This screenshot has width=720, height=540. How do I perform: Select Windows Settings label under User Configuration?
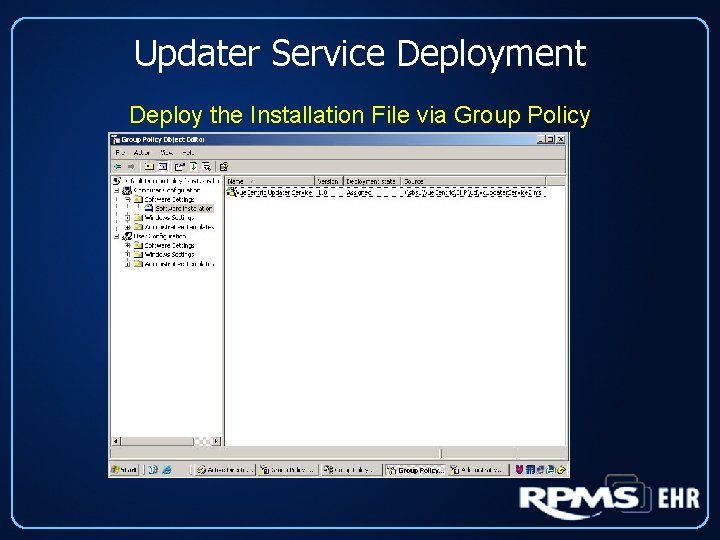169,254
